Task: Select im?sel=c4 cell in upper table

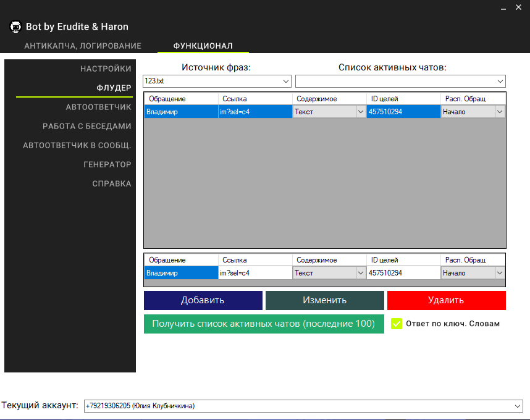Action: (x=255, y=112)
